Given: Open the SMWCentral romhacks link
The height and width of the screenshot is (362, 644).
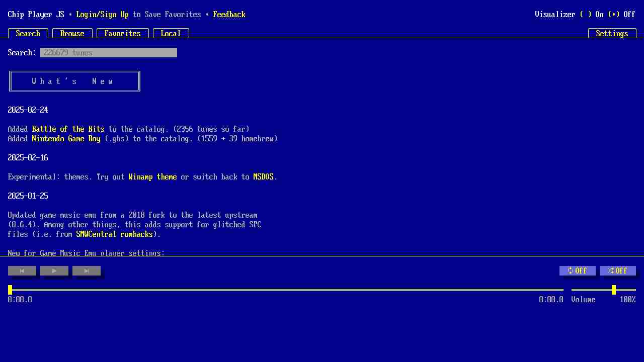Looking at the screenshot, I should tap(115, 234).
